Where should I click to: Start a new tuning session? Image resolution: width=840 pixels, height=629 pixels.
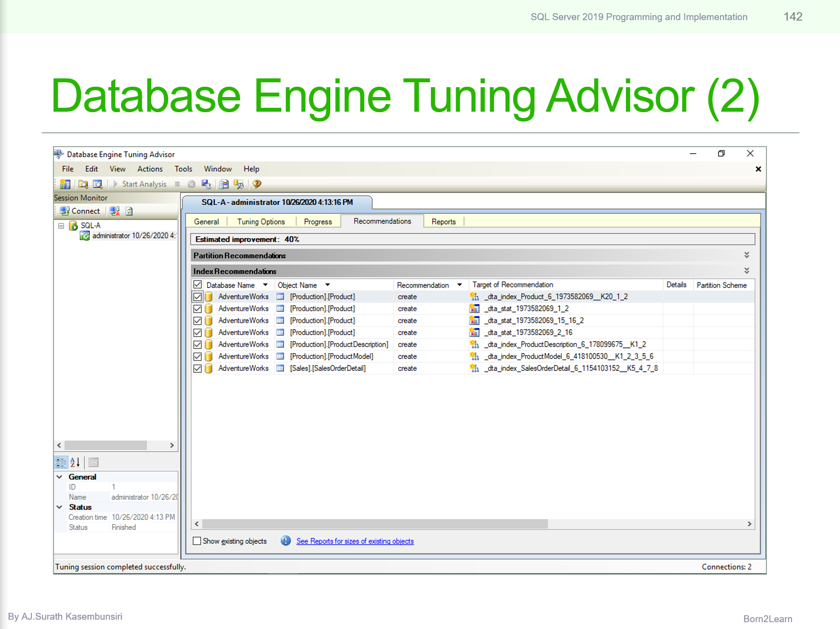(x=65, y=184)
